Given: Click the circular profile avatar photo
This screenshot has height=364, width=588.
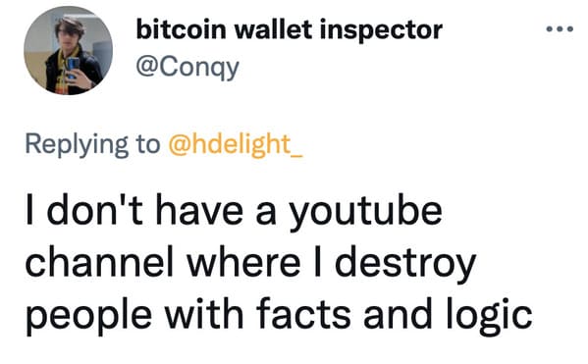Looking at the screenshot, I should tap(69, 51).
